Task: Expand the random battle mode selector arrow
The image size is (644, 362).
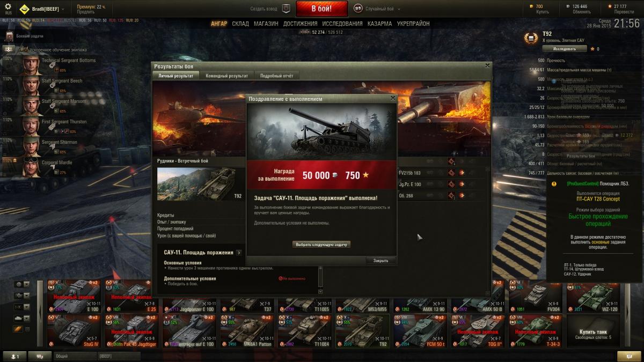Action: coord(398,9)
